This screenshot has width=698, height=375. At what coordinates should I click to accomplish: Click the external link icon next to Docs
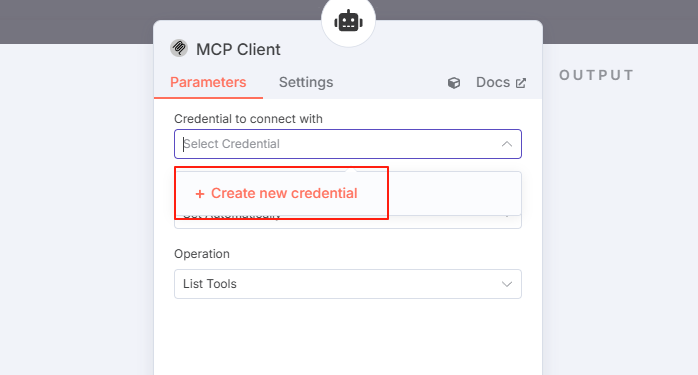point(520,83)
